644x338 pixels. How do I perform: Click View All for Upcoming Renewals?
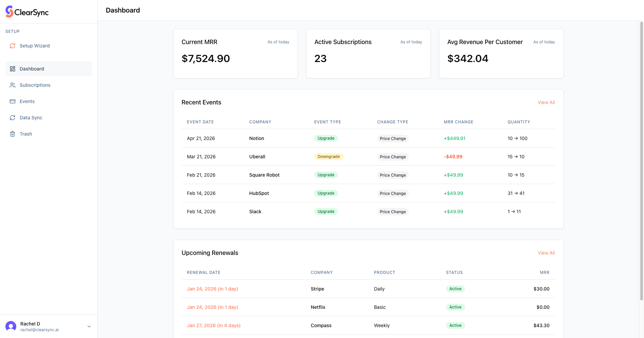pos(546,253)
